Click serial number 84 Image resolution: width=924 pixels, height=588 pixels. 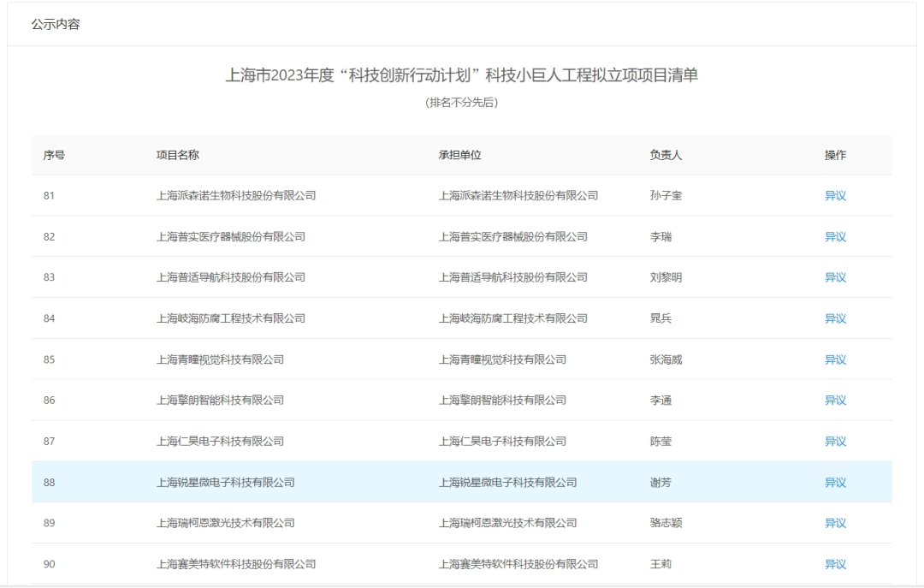pyautogui.click(x=49, y=319)
